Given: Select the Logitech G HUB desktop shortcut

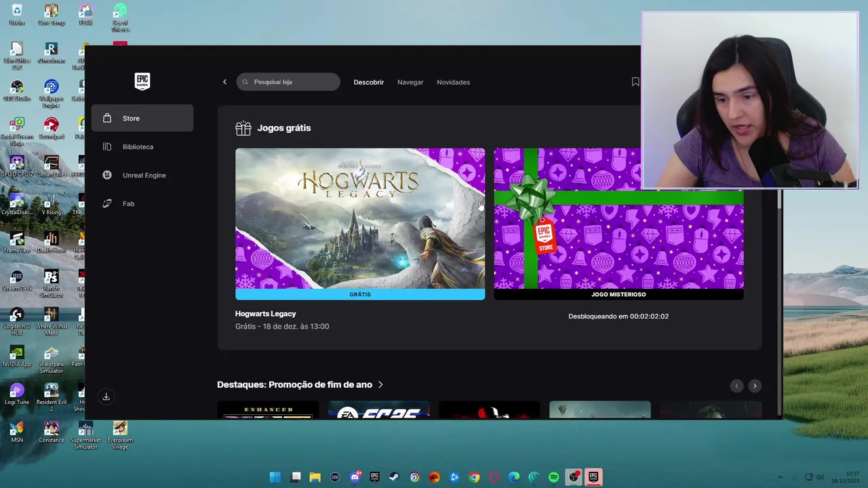Looking at the screenshot, I should point(17,322).
